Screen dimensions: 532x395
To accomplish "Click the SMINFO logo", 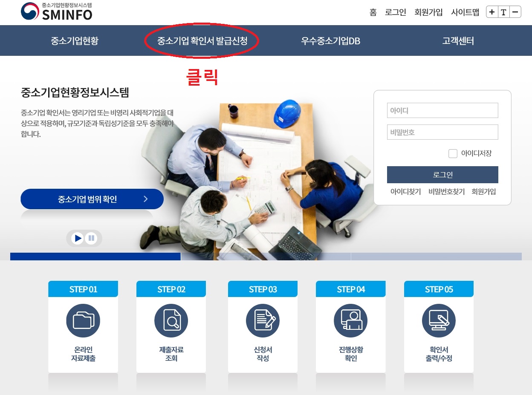I will coord(56,12).
